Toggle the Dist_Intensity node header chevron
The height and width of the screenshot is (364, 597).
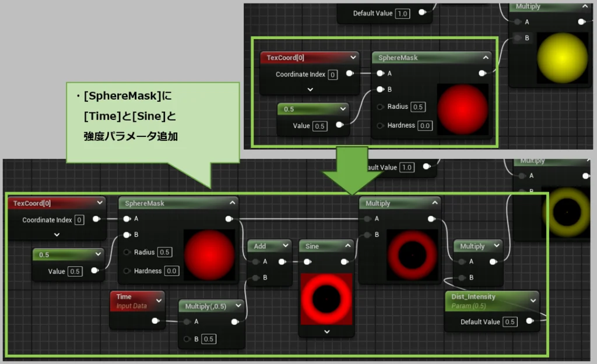pyautogui.click(x=533, y=300)
